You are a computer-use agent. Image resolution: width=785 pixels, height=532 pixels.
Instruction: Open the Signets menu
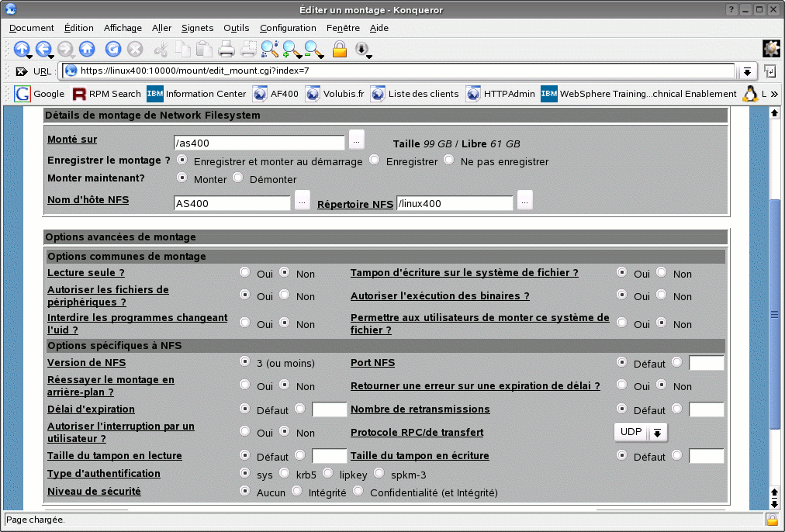coord(197,28)
